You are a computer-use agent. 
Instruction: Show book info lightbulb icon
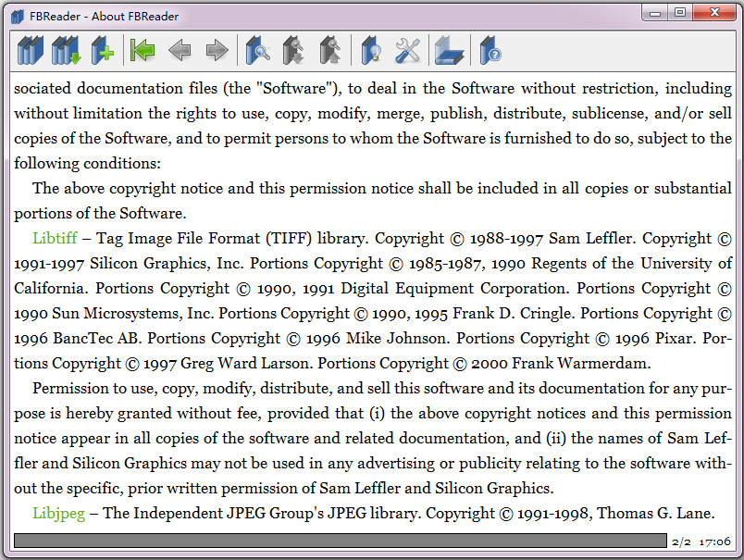point(371,50)
